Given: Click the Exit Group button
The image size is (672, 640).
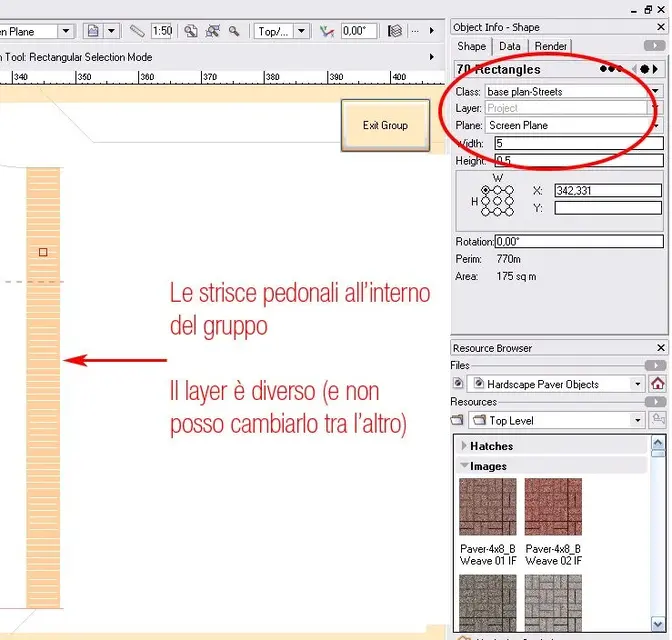Looking at the screenshot, I should [x=385, y=125].
